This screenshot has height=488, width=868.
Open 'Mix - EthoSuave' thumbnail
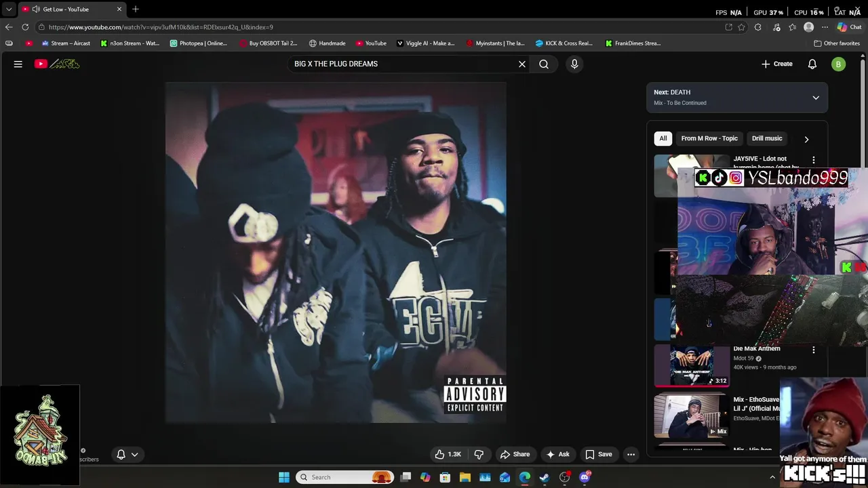(692, 416)
